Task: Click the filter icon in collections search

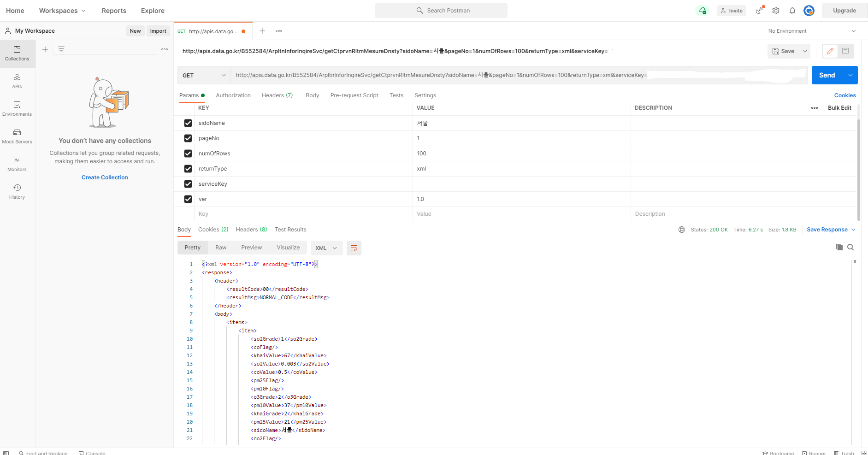Action: [x=61, y=49]
